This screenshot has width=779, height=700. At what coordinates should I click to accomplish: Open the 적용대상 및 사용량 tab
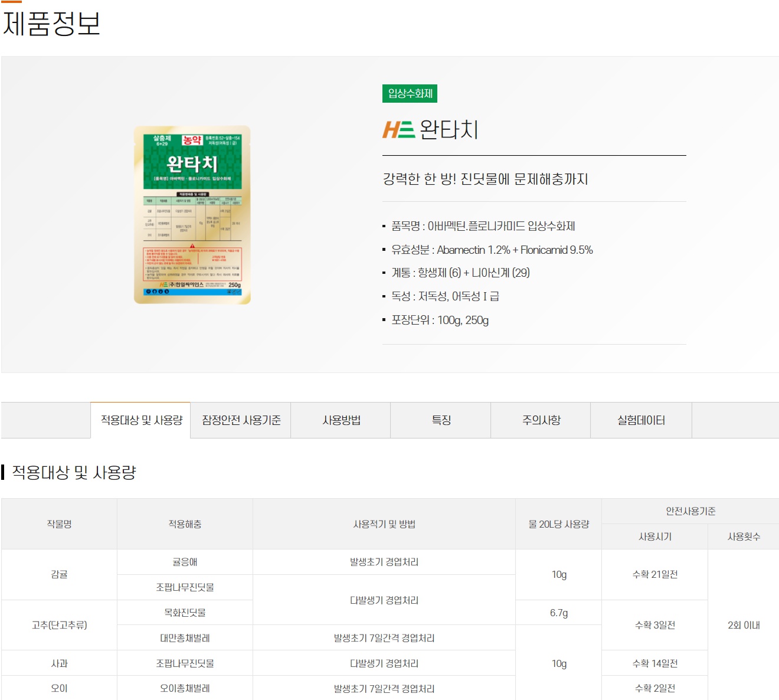pyautogui.click(x=140, y=420)
